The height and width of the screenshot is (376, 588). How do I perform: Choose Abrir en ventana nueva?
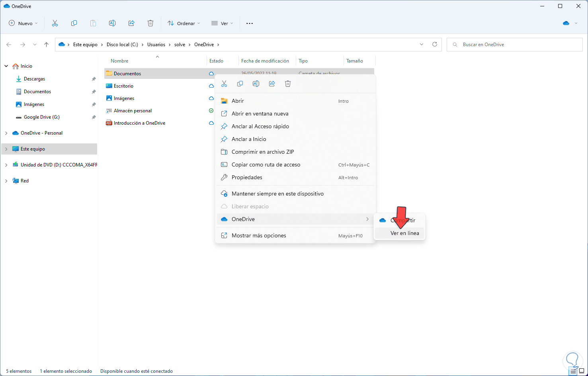pos(296,114)
